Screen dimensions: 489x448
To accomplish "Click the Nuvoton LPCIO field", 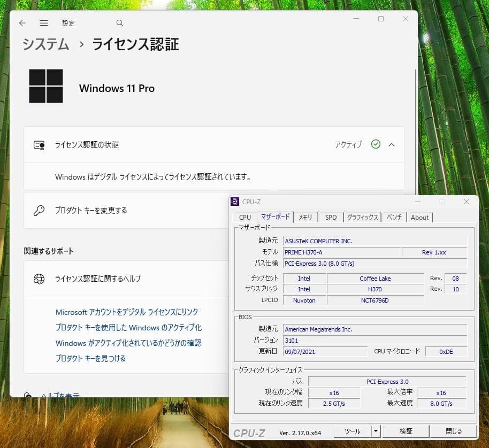I will click(x=304, y=300).
